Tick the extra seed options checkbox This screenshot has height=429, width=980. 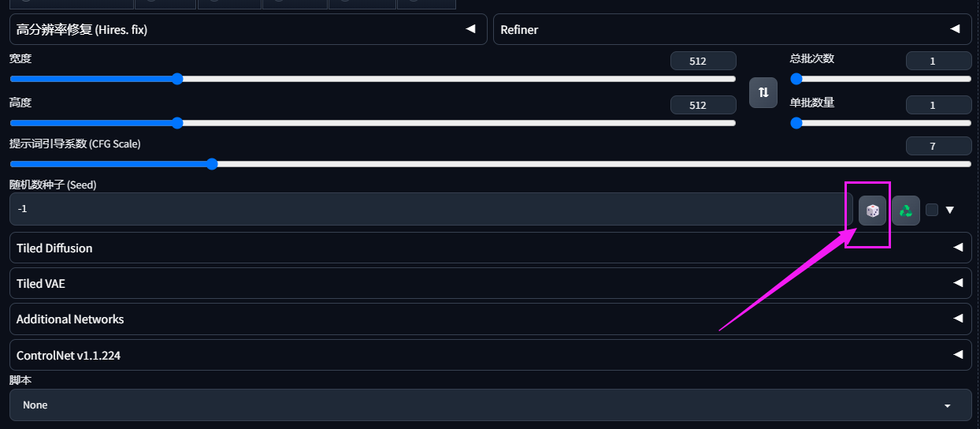point(932,210)
